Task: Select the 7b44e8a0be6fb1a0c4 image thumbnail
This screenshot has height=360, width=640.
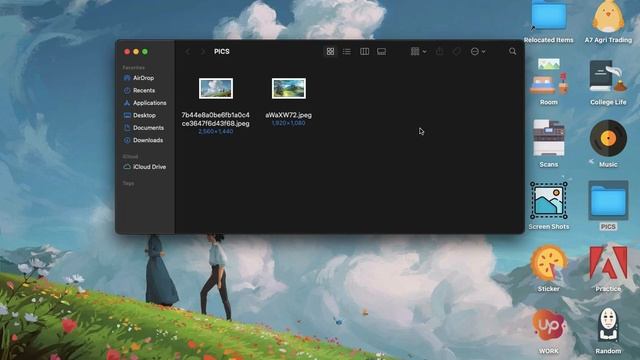Action: [216, 88]
